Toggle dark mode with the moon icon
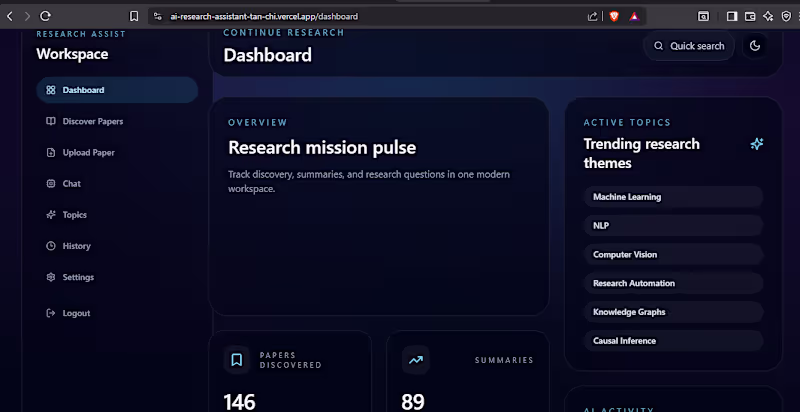 click(755, 46)
